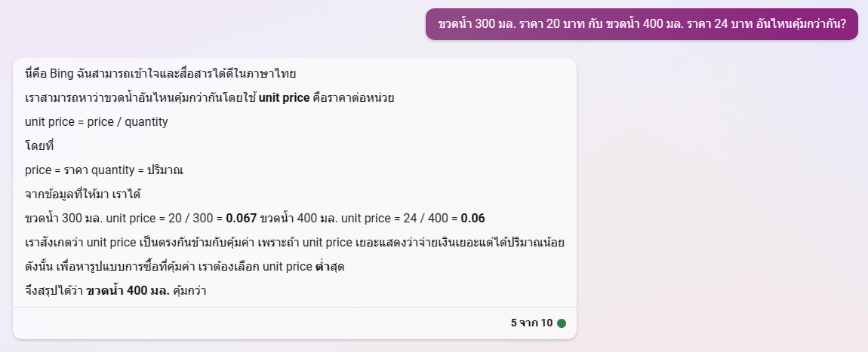
Task: Click the purple user question bubble
Action: tap(642, 24)
